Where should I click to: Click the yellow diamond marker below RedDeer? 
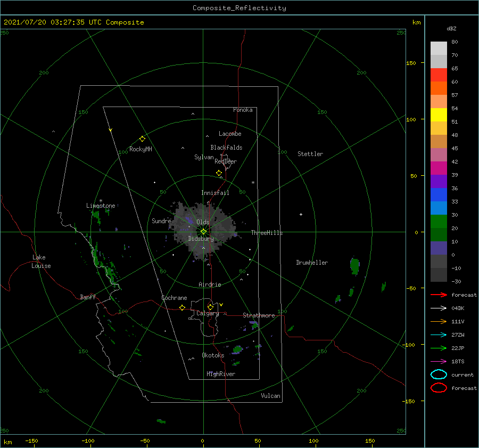pyautogui.click(x=219, y=173)
